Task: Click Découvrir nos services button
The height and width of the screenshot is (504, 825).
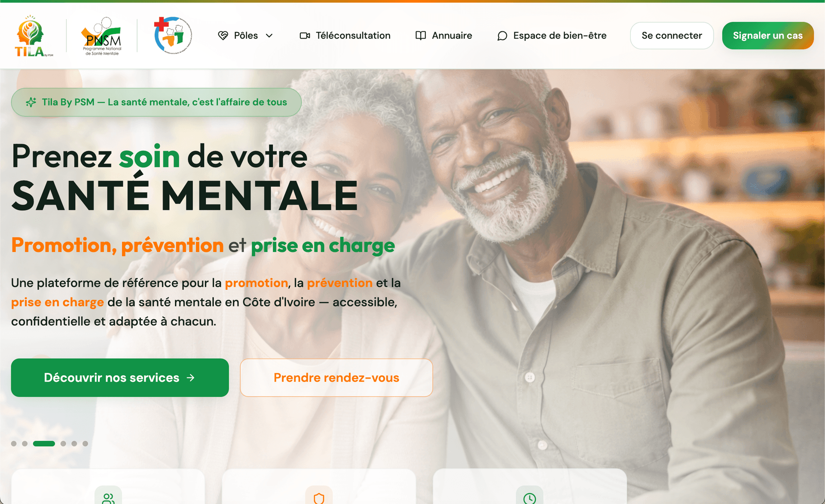Action: (x=120, y=378)
